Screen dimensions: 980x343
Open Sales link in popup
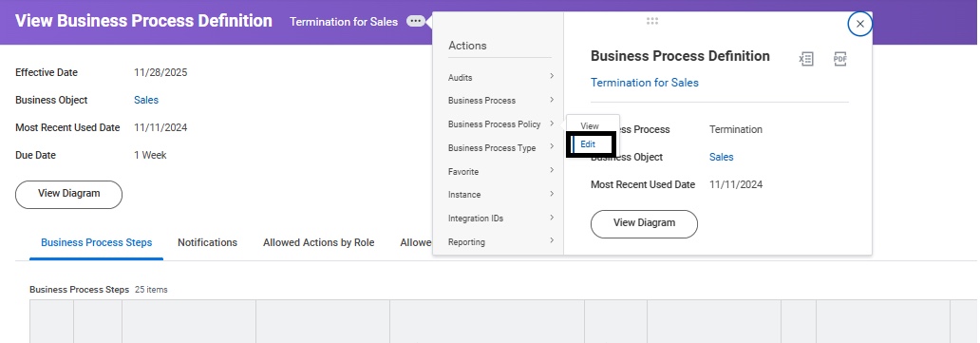pos(722,157)
